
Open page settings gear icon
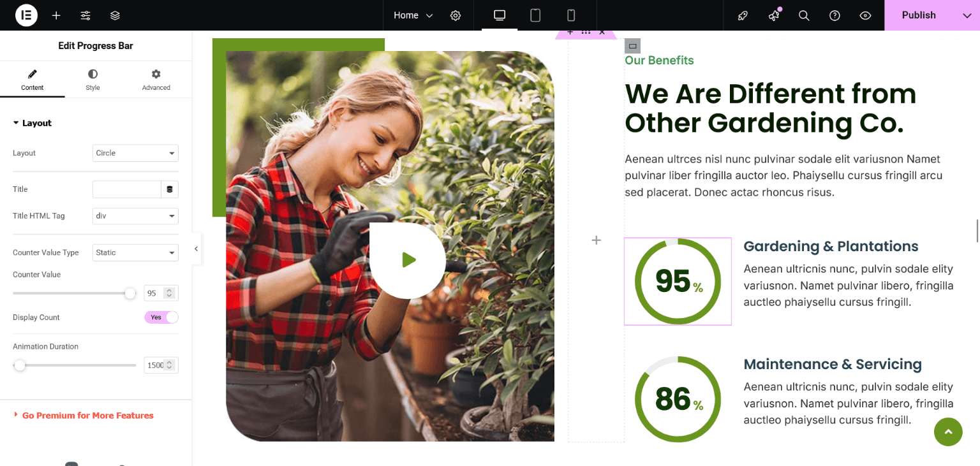pyautogui.click(x=456, y=15)
